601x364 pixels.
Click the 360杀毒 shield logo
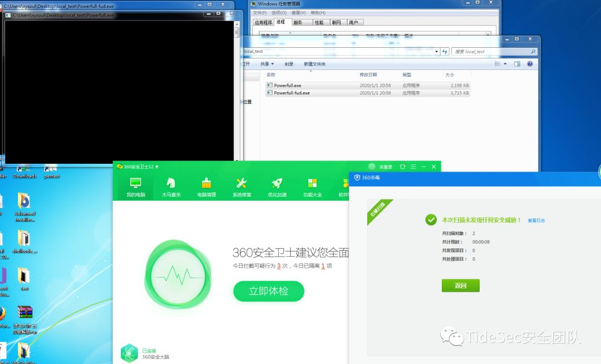pos(357,178)
